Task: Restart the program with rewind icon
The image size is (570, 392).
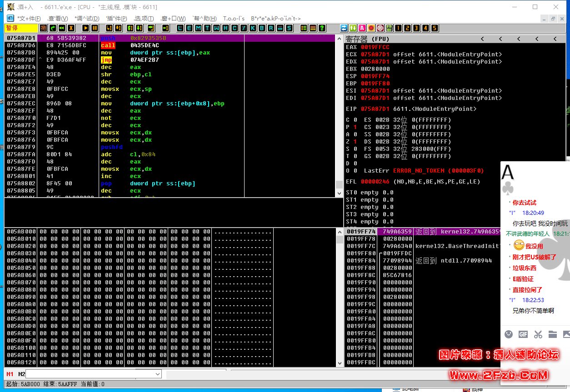Action: tap(62, 28)
